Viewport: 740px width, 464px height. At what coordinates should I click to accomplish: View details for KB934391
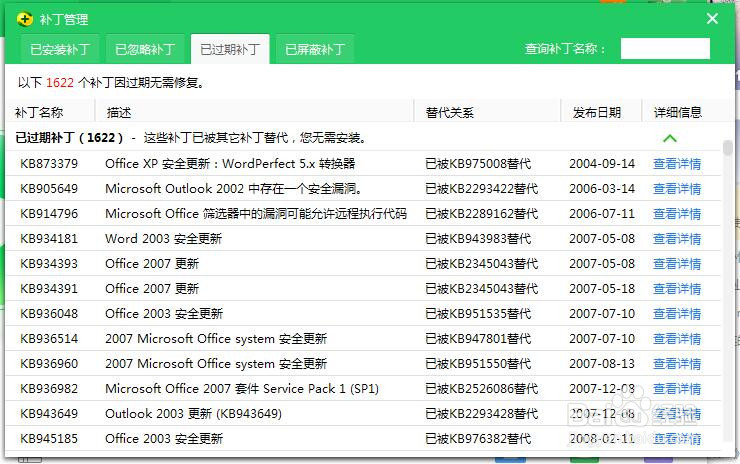677,289
